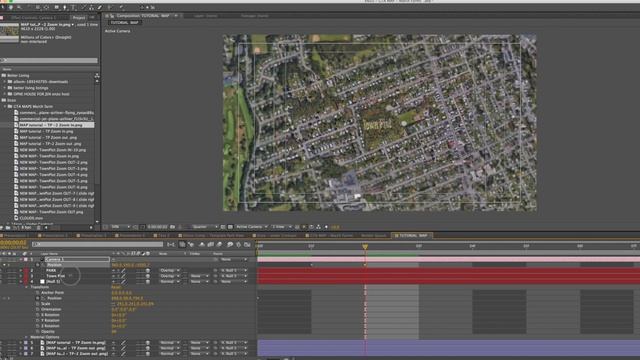Viewport: 640px width, 360px height.
Task: Open Camera 1 Parent dropdown
Action: click(234, 259)
